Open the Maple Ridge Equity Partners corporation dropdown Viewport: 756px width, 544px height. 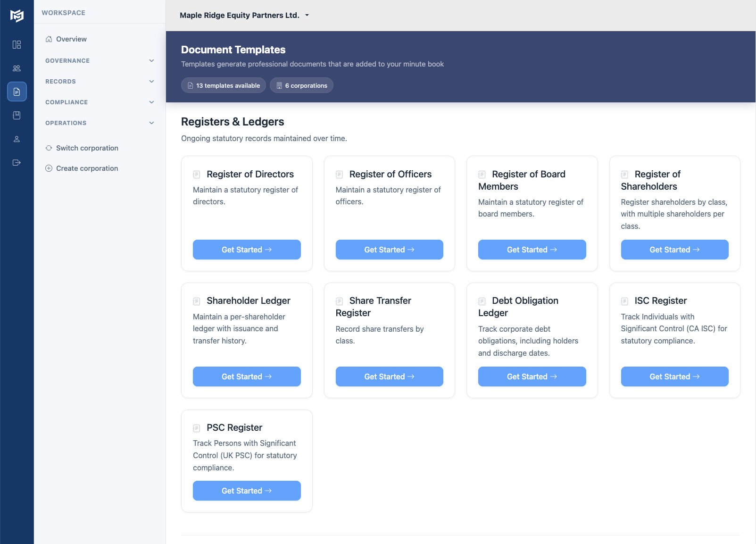[244, 15]
